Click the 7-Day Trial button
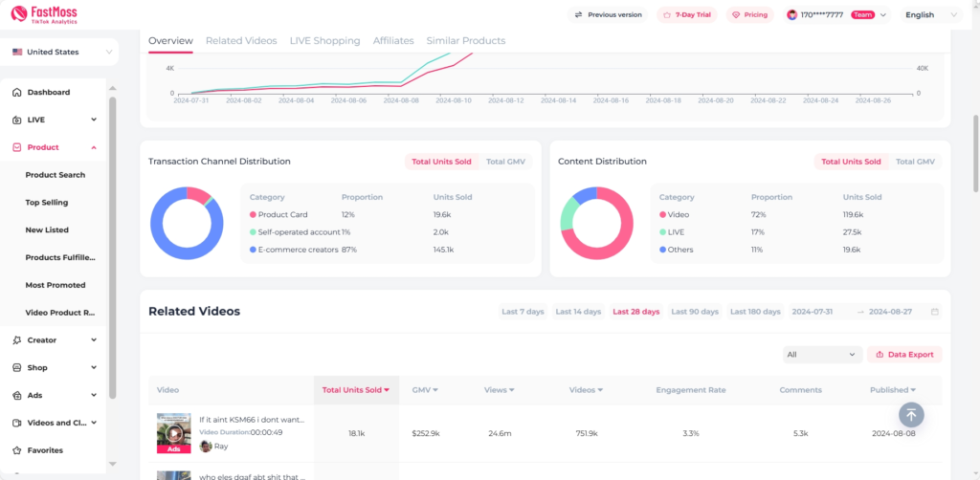This screenshot has width=980, height=480. (x=686, y=15)
